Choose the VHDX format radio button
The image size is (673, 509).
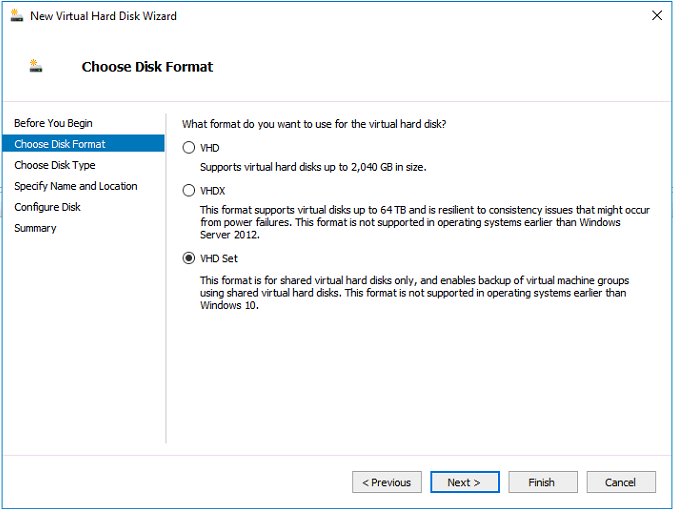pos(189,190)
